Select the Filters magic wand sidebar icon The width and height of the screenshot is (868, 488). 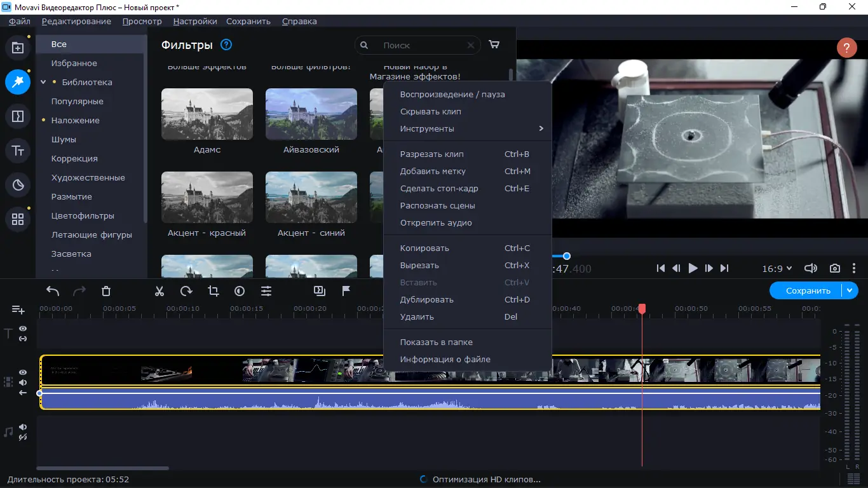click(x=18, y=82)
